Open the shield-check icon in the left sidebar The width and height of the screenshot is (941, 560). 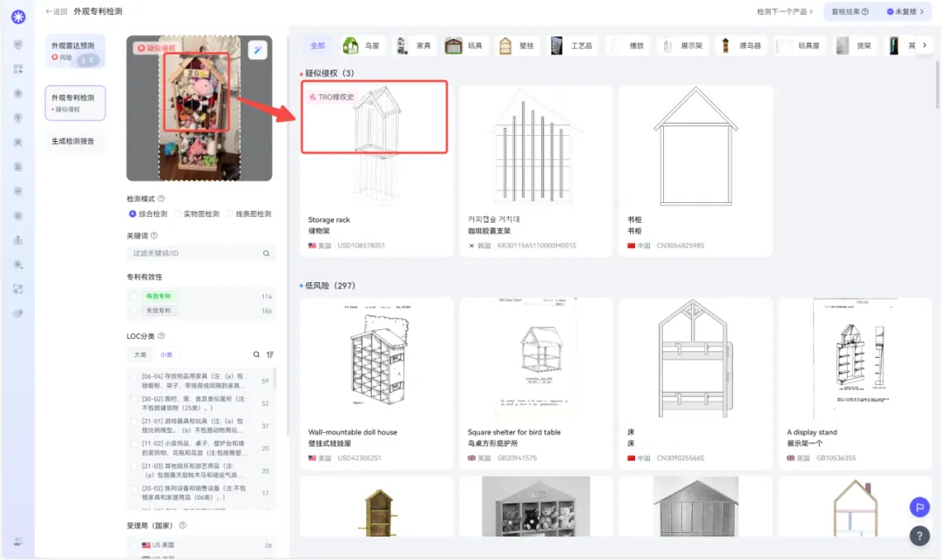(x=18, y=192)
